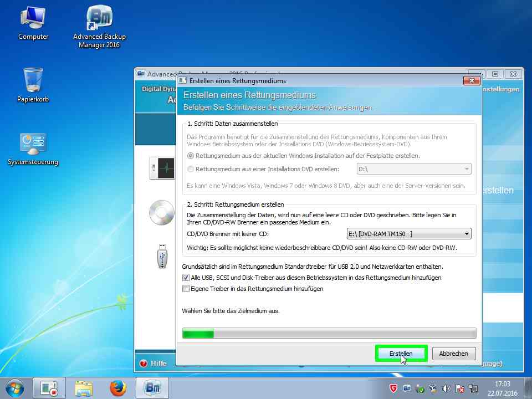The height and width of the screenshot is (399, 532).
Task: Click the '2. Schritt: Rettungsmedium erstellen' heading
Action: point(236,204)
